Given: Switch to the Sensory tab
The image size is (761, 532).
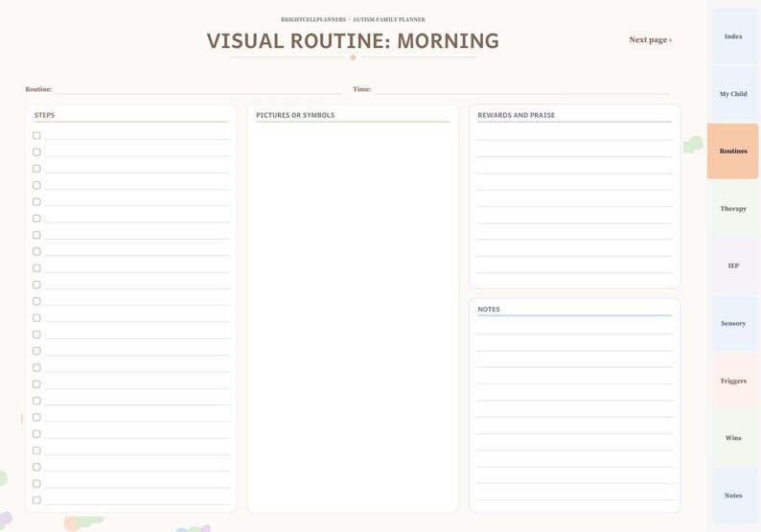Looking at the screenshot, I should (x=733, y=323).
